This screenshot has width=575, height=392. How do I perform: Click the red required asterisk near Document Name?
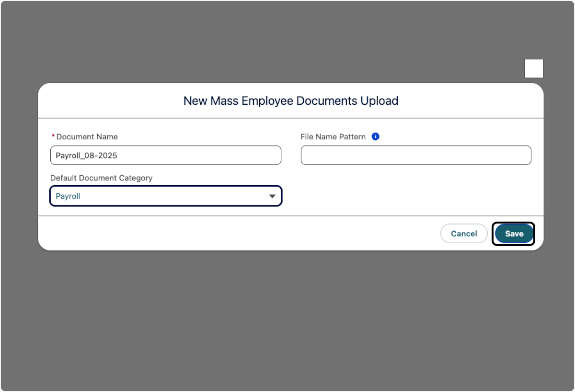(53, 136)
